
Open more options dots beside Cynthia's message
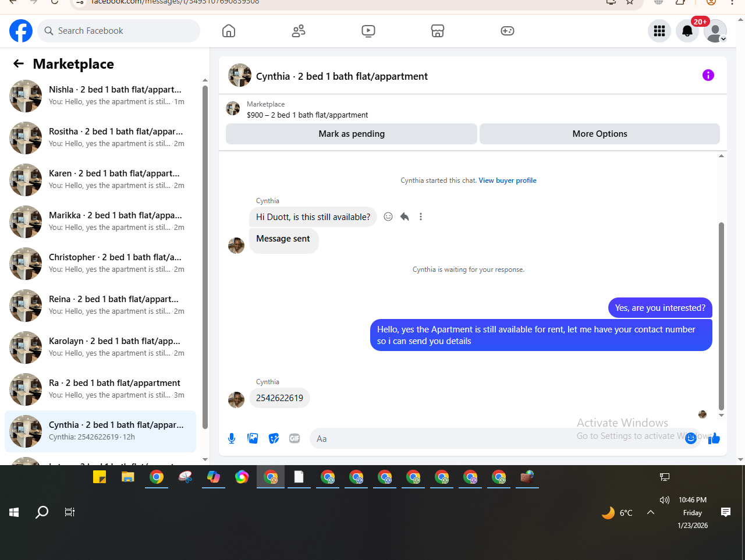pos(421,217)
